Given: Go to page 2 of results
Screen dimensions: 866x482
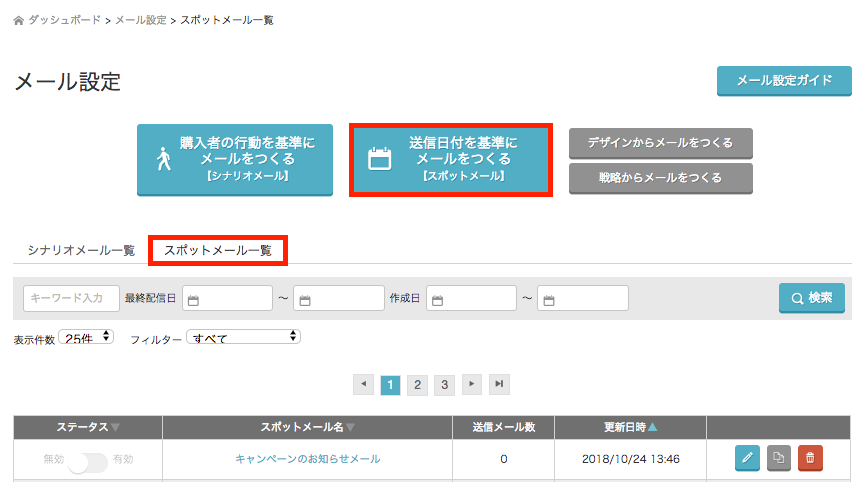Looking at the screenshot, I should click(418, 384).
